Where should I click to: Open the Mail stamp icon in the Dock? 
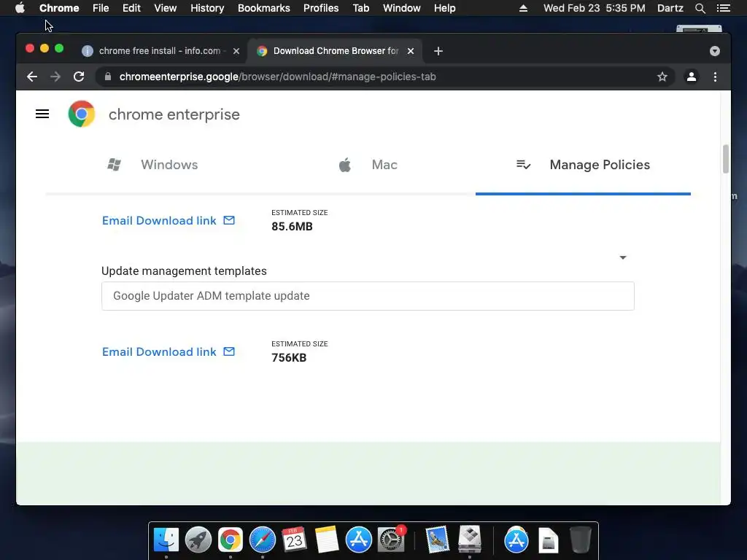[437, 540]
